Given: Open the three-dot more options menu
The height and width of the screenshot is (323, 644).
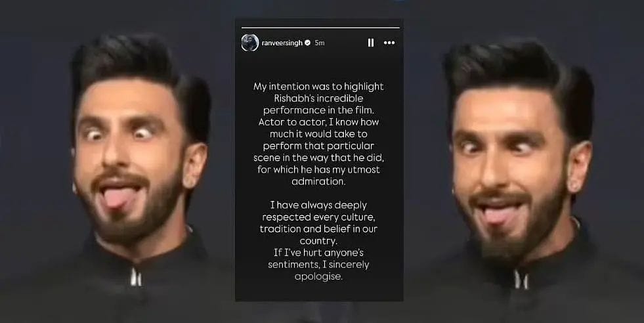Looking at the screenshot, I should [x=389, y=43].
